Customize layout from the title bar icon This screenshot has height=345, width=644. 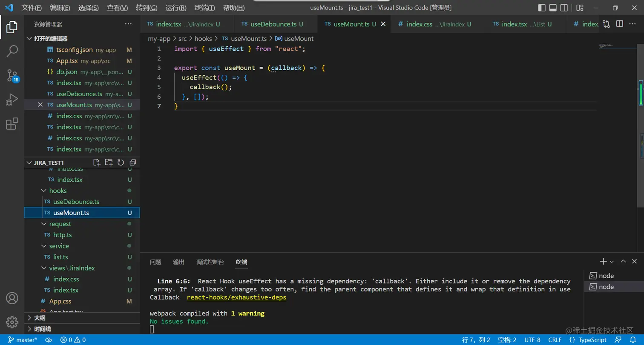tap(580, 8)
